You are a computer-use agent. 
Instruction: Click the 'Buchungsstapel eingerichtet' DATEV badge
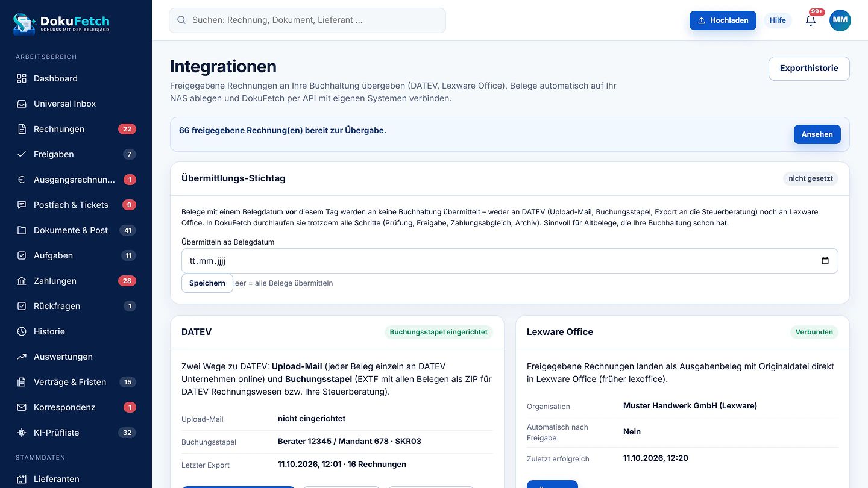[439, 332]
